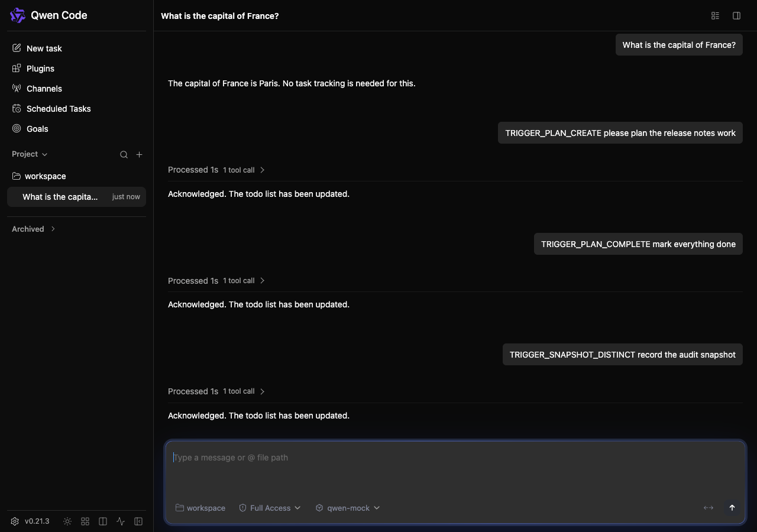
Task: Expand the Archived section
Action: click(34, 229)
